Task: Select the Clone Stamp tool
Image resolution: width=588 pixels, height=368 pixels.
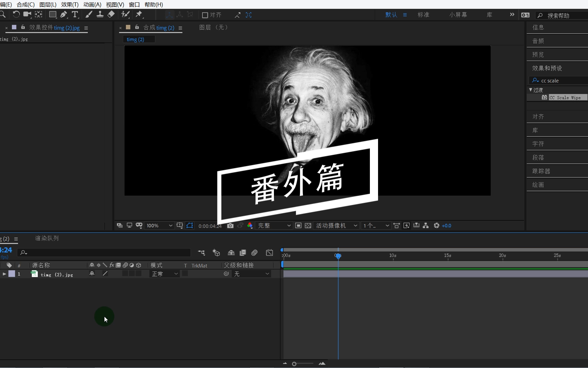Action: coord(100,14)
